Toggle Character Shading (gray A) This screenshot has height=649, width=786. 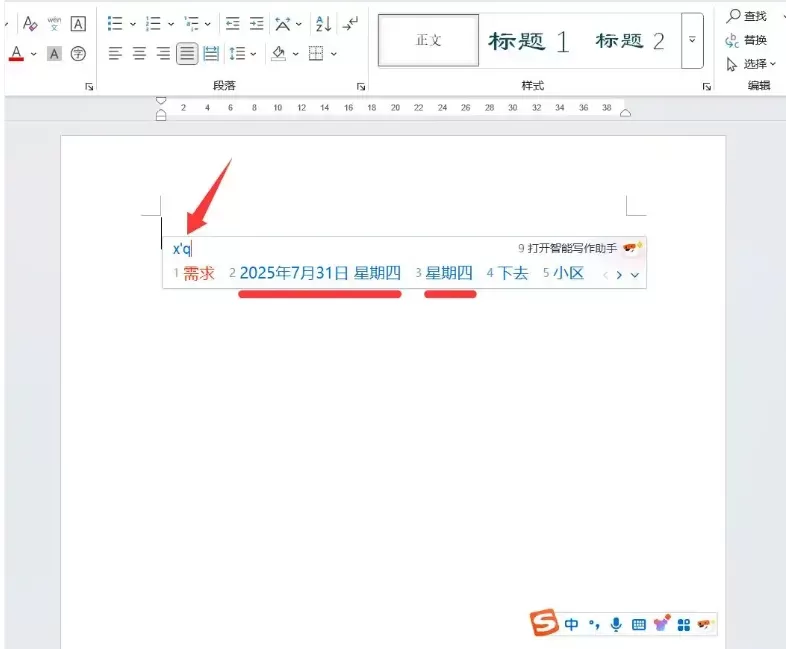coord(54,54)
